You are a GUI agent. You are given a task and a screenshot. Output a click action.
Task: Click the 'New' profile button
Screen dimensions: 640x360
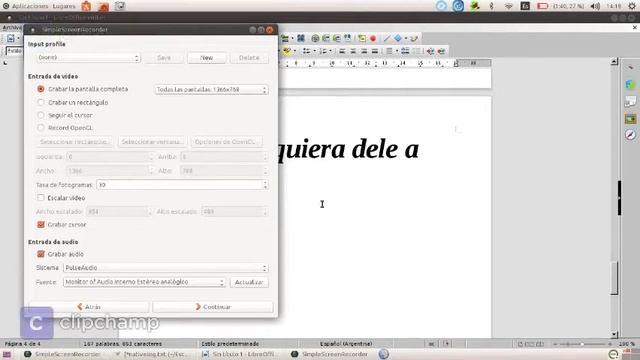pos(207,58)
